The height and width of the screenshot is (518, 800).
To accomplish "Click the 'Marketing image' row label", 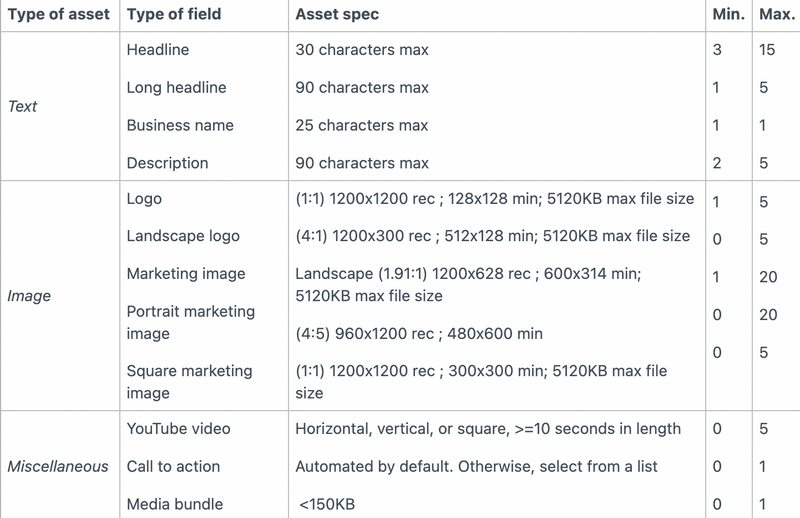I will click(x=186, y=274).
